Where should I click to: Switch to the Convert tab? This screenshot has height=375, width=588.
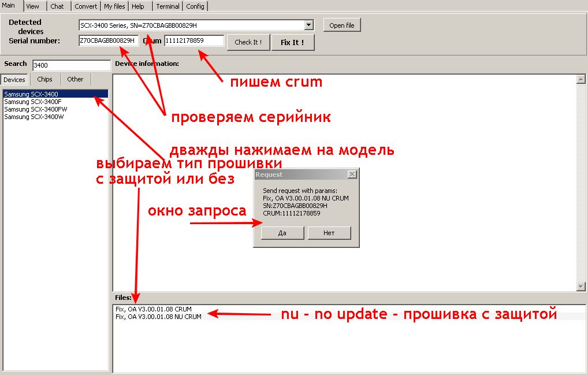(x=85, y=6)
